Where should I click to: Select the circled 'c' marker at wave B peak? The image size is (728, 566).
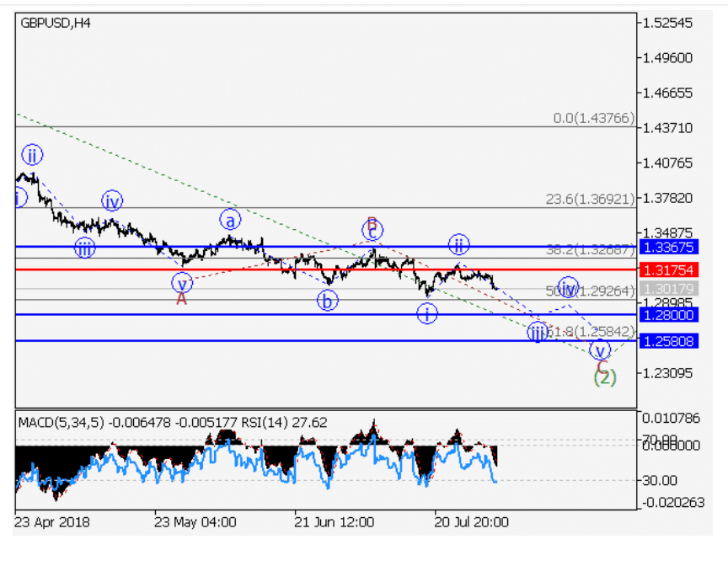coord(372,230)
